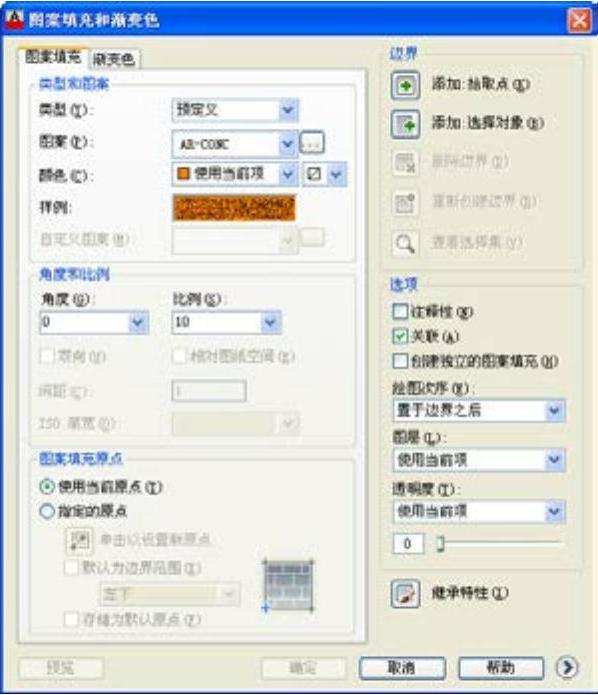Viewport: 598px width, 695px height.
Task: Click the orange pattern swatch preview
Action: (234, 207)
